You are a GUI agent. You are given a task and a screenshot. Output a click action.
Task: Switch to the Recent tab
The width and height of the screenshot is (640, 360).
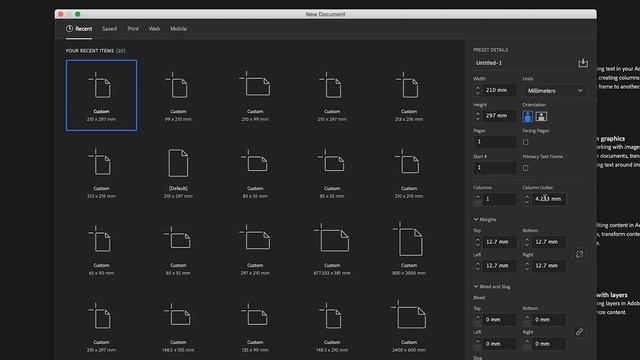point(79,29)
